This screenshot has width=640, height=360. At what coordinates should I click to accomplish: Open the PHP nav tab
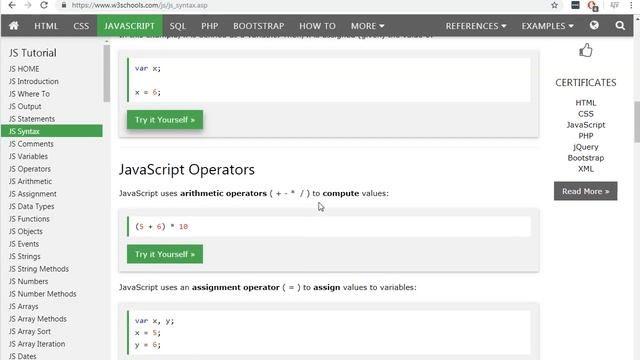(x=209, y=26)
